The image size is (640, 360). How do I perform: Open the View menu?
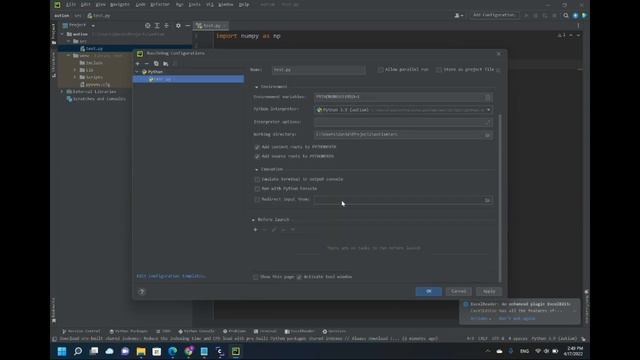[100, 4]
